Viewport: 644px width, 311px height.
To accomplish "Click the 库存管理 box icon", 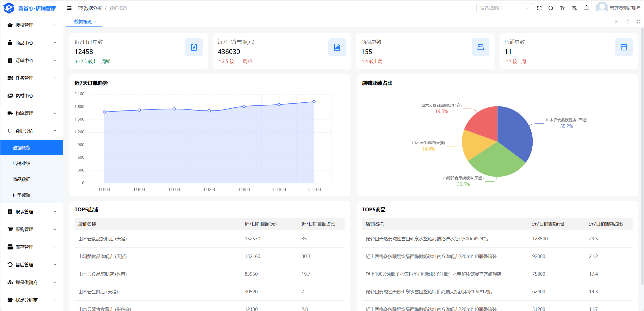I will tap(10, 247).
